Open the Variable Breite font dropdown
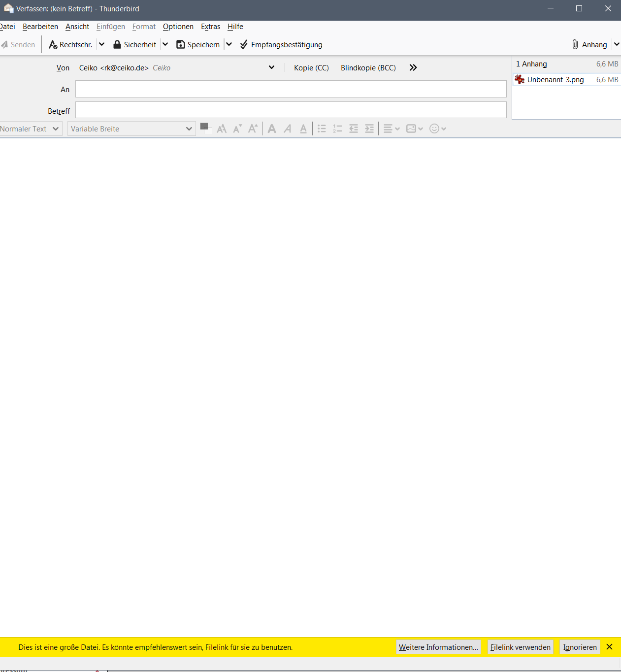Viewport: 621px width, 672px height. (131, 129)
